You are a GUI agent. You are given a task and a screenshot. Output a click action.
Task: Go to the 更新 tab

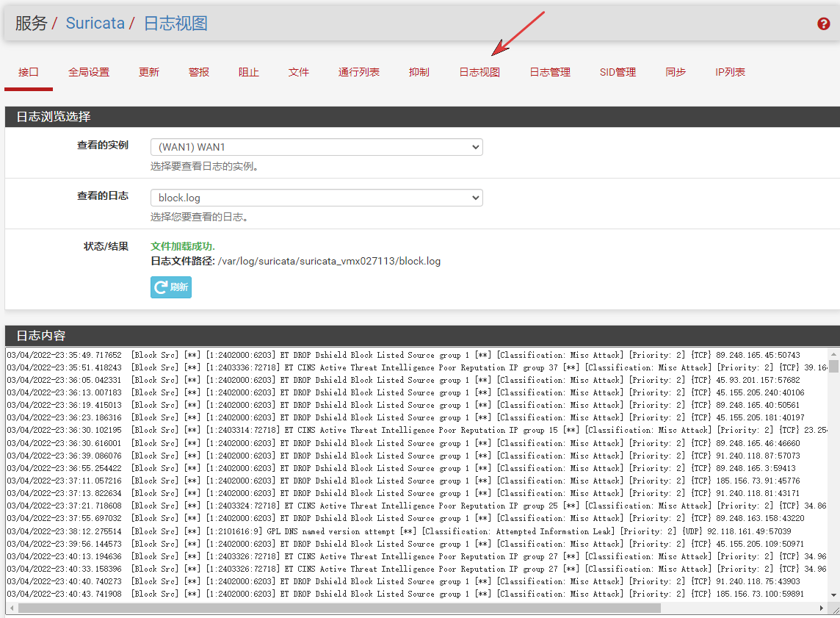(149, 72)
